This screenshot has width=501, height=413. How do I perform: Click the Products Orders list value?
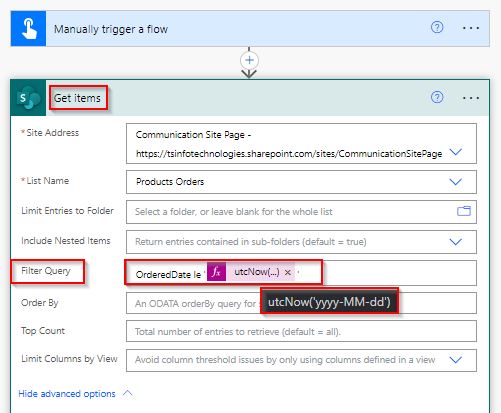pyautogui.click(x=170, y=182)
